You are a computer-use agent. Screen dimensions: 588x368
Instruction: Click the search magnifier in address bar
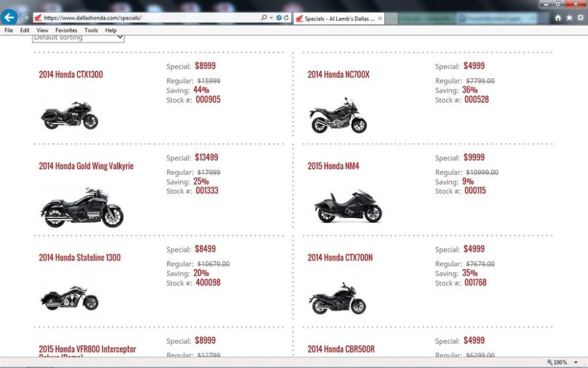coord(264,18)
